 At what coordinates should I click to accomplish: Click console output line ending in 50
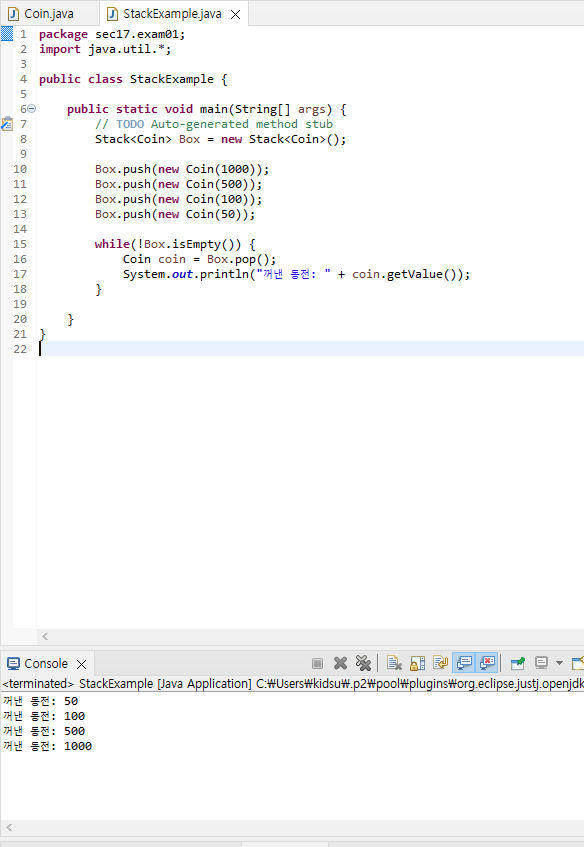click(41, 701)
